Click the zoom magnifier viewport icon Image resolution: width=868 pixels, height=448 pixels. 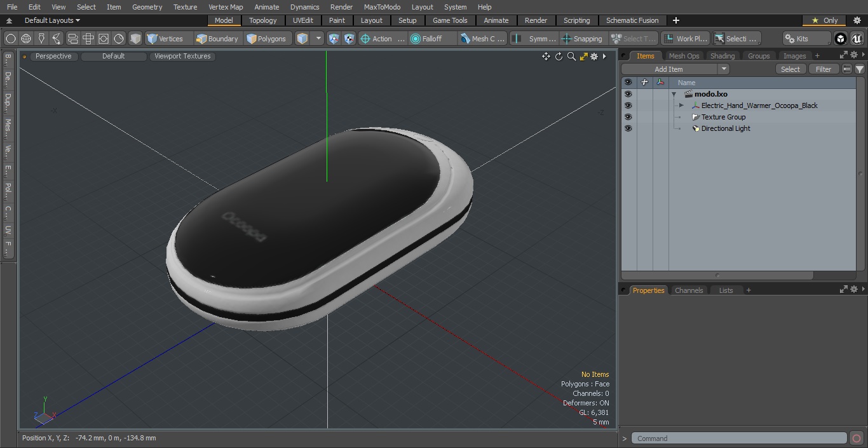[571, 57]
